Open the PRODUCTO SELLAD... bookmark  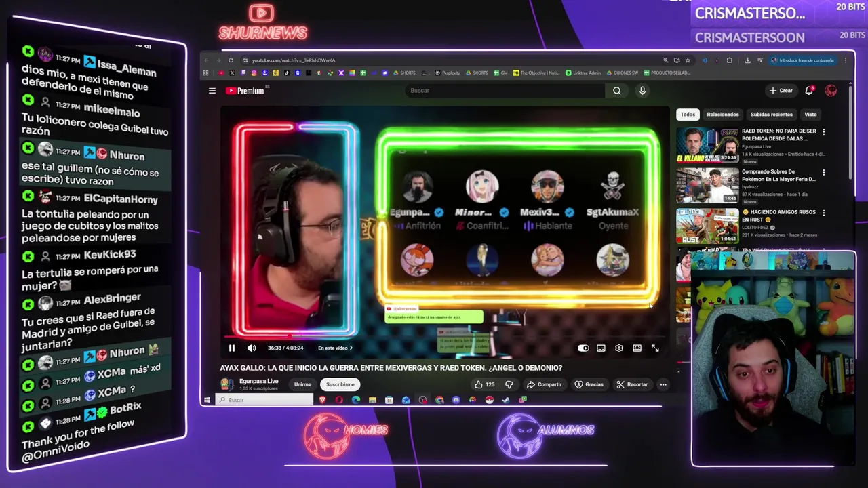click(667, 73)
